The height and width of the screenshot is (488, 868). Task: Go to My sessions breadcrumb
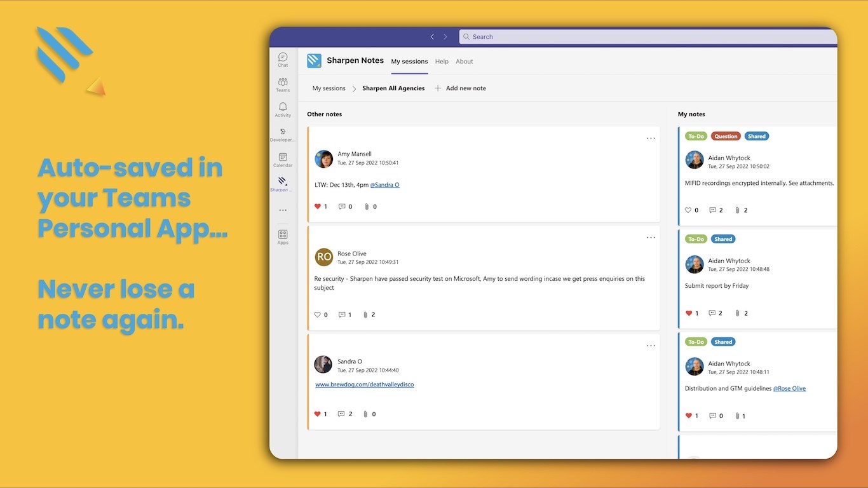329,88
